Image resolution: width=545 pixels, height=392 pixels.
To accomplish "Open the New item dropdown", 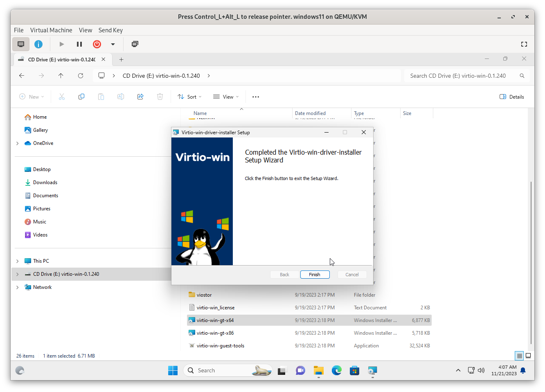I will (x=32, y=97).
